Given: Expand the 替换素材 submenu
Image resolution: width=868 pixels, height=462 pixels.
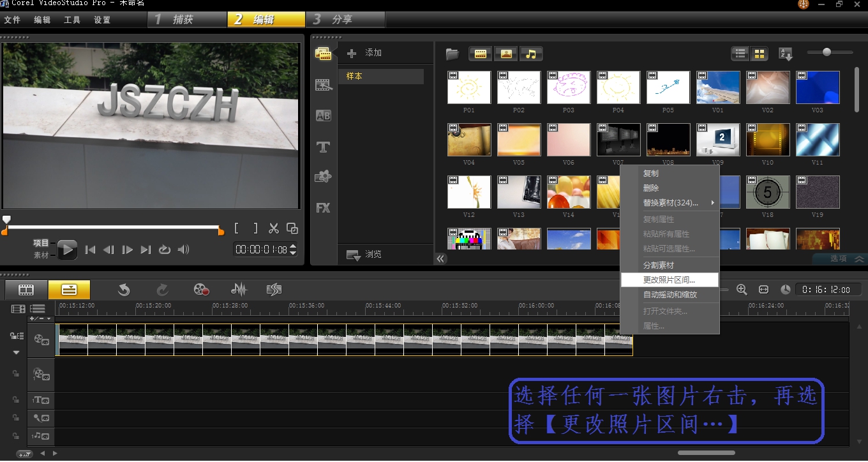Looking at the screenshot, I should coord(670,203).
